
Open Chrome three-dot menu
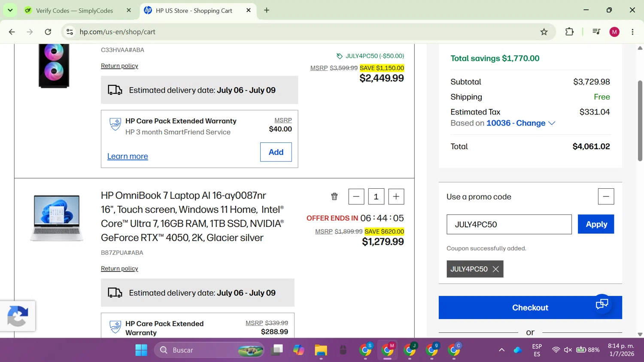click(x=632, y=32)
